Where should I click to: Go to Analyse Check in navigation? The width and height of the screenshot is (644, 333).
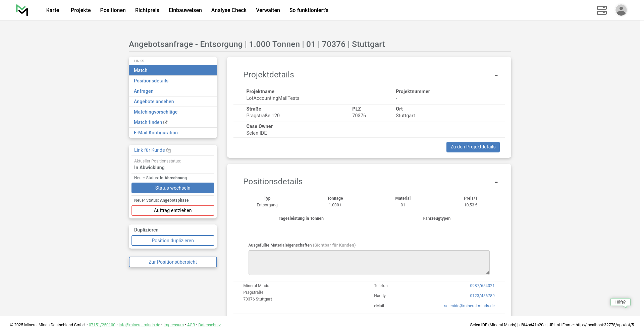pos(229,10)
